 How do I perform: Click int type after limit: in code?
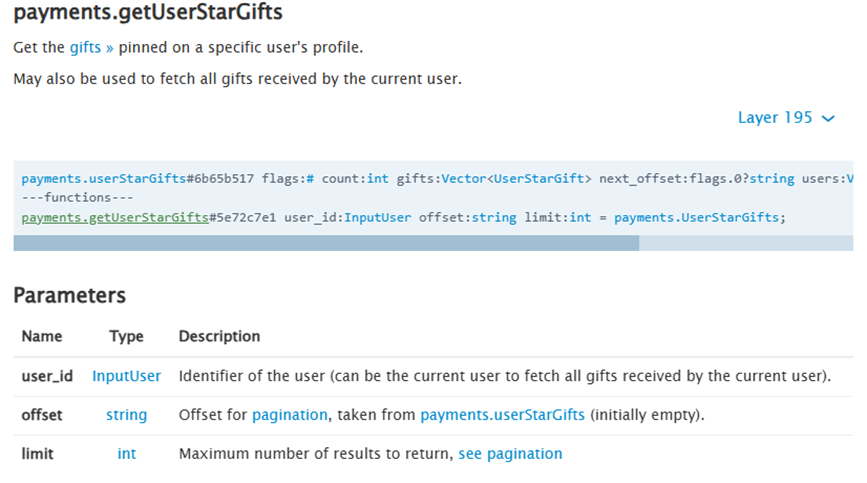point(580,217)
